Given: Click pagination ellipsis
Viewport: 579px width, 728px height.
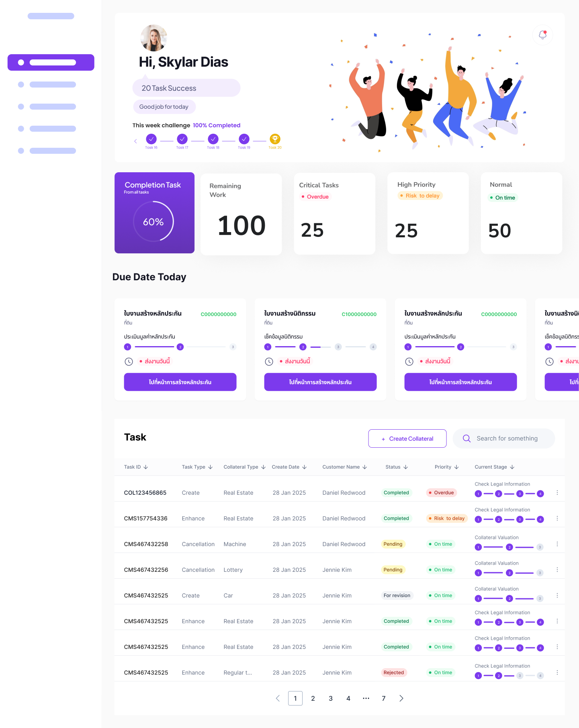Looking at the screenshot, I should pos(366,698).
